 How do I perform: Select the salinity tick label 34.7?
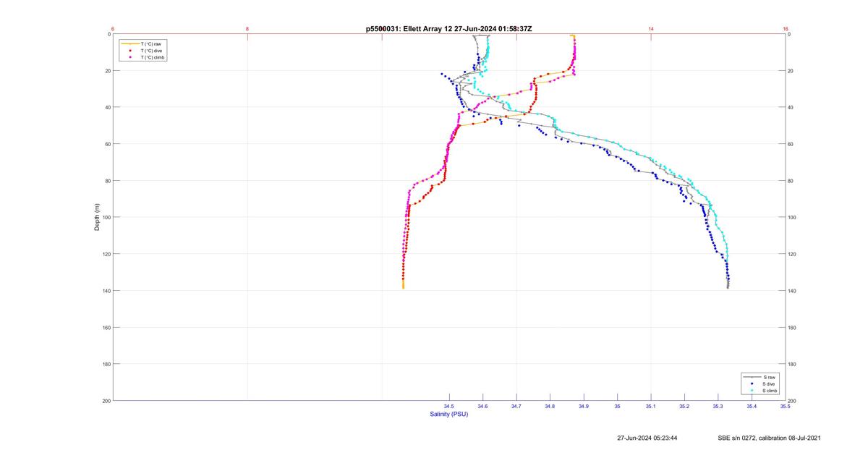[x=516, y=406]
